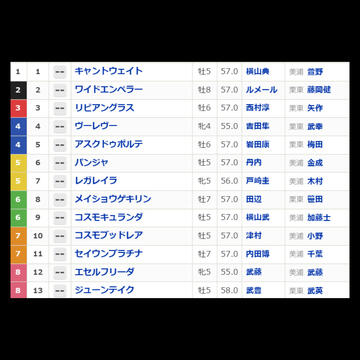The width and height of the screenshot is (360, 360).
Task: Open horse page for アスクドゥポルテ
Action: (x=109, y=144)
